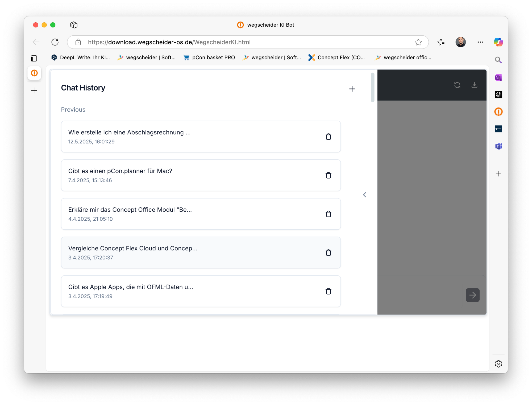Click the download chat icon
The height and width of the screenshot is (405, 532).
[x=474, y=85]
